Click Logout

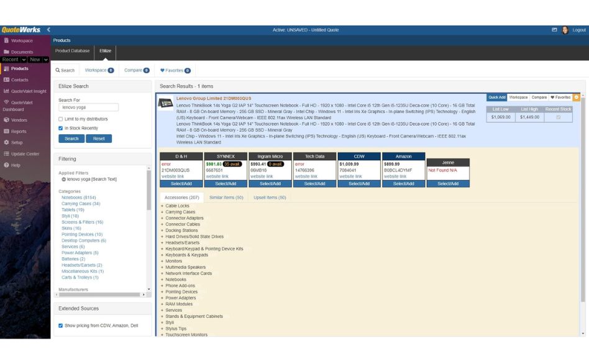579,30
